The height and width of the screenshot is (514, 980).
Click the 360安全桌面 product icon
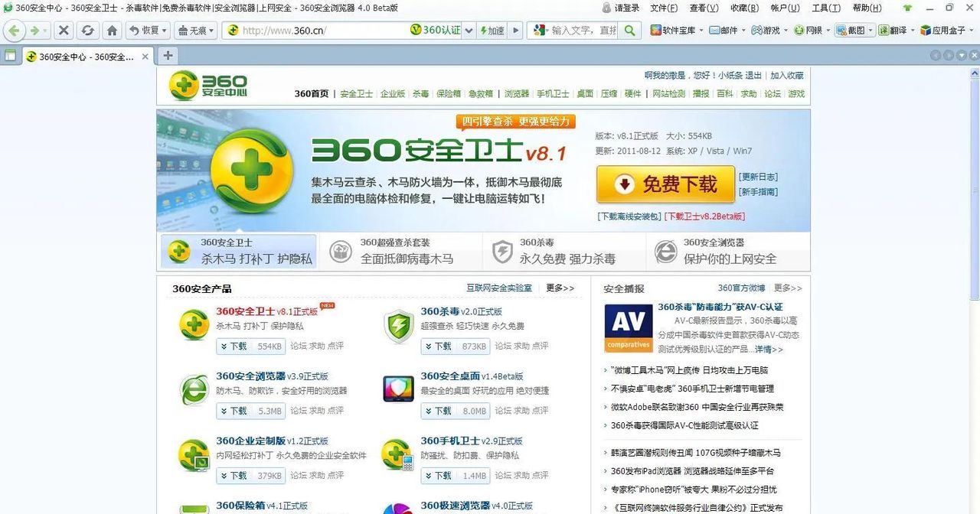(x=398, y=389)
